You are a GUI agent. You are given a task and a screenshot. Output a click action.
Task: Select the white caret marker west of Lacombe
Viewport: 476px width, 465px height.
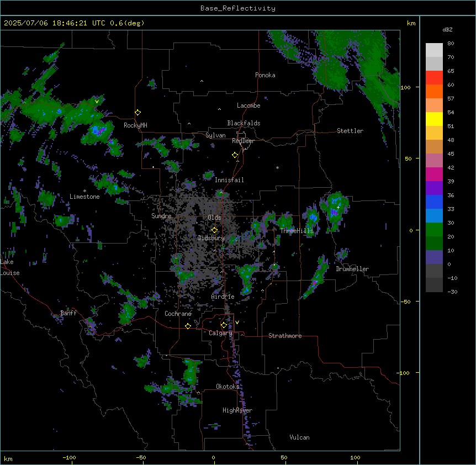click(x=219, y=109)
